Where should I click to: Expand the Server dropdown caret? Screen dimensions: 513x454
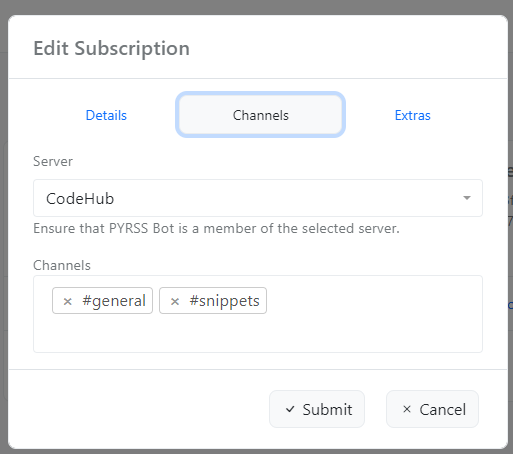467,198
